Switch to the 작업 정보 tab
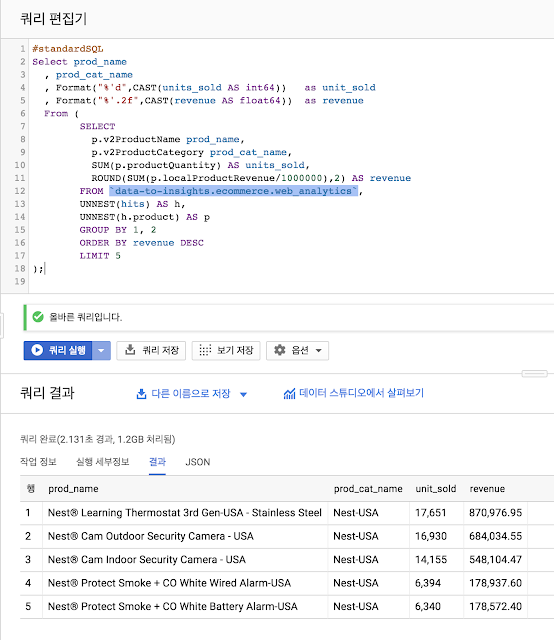This screenshot has width=554, height=640. pos(38,462)
